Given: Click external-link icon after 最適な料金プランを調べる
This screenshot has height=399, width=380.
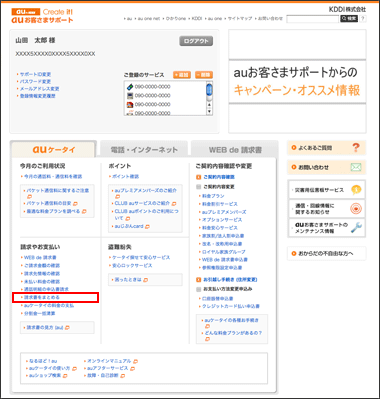Looking at the screenshot, I should point(84,211).
